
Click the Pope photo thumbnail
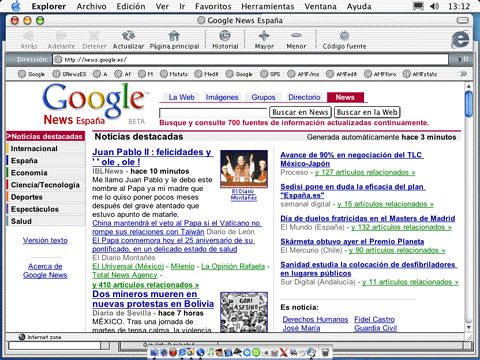point(244,169)
